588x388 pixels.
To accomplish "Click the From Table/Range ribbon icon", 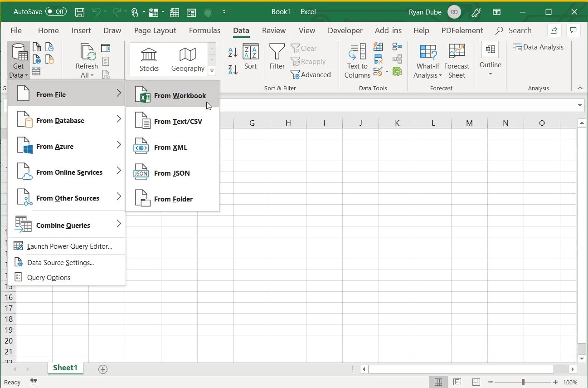I will [x=36, y=71].
